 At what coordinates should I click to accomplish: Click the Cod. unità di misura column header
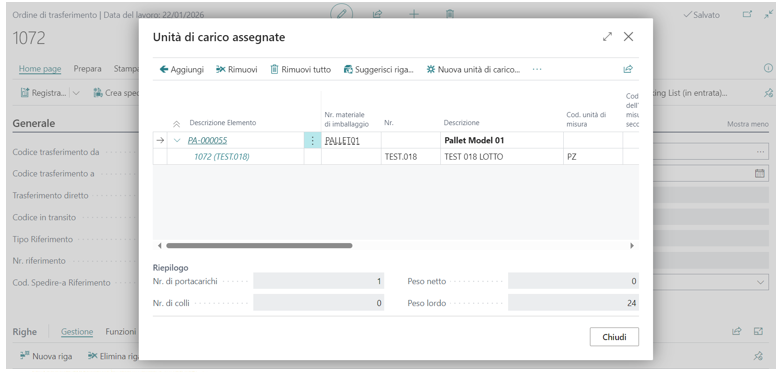click(x=586, y=119)
